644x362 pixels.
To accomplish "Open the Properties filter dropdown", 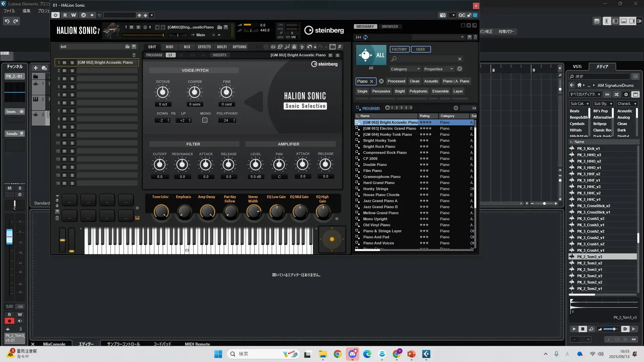I will pos(438,69).
